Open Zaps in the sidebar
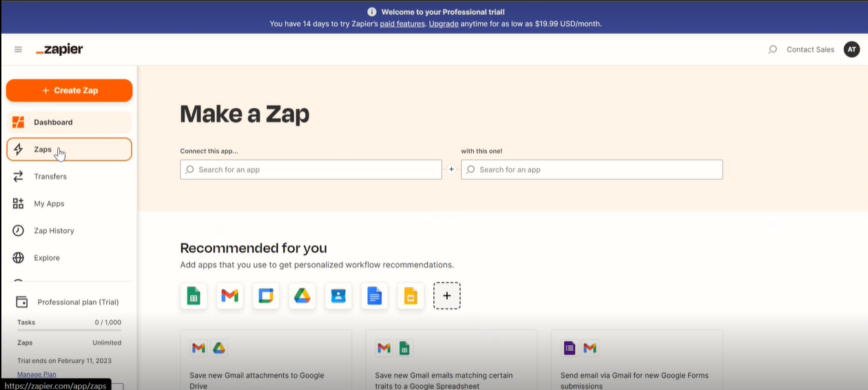The width and height of the screenshot is (868, 390). point(69,150)
